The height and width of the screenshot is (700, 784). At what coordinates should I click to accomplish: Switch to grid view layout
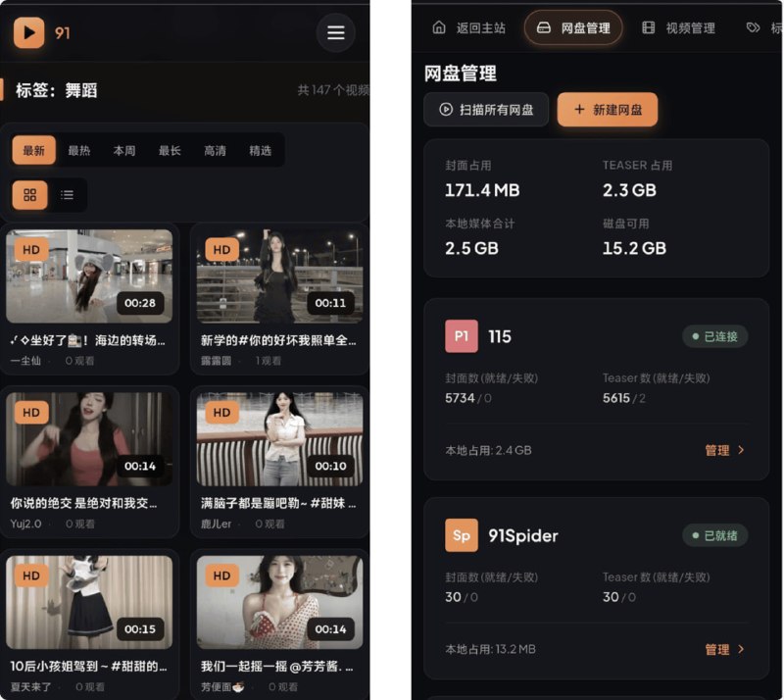(30, 195)
